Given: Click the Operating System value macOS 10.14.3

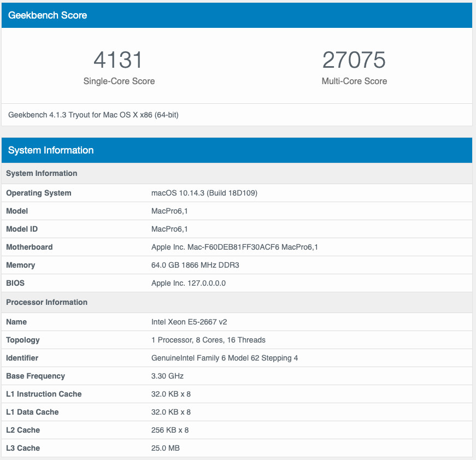Looking at the screenshot, I should click(x=204, y=193).
